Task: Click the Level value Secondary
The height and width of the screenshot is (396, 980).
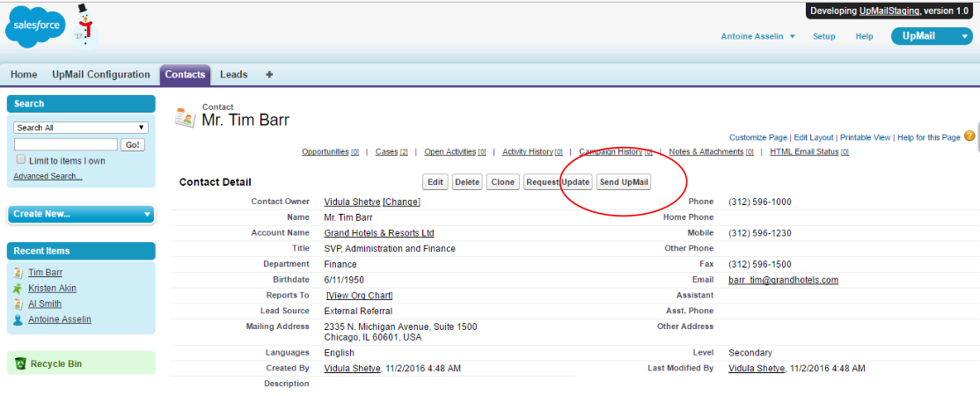Action: point(750,353)
